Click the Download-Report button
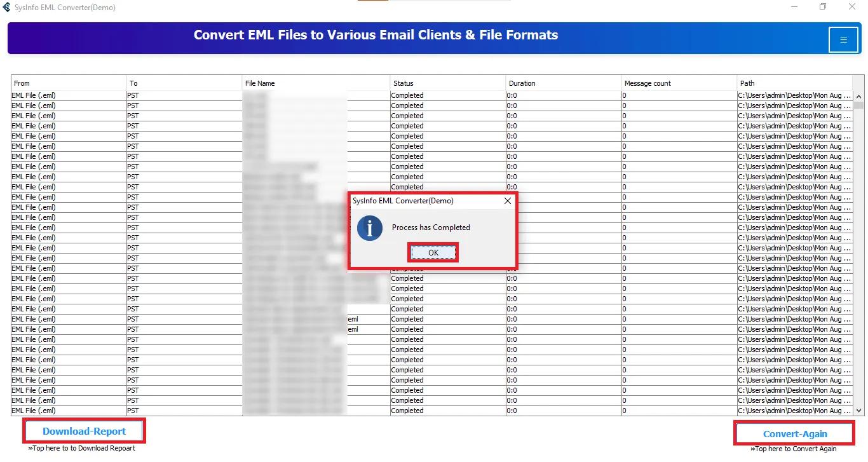This screenshot has height=462, width=868. (85, 431)
